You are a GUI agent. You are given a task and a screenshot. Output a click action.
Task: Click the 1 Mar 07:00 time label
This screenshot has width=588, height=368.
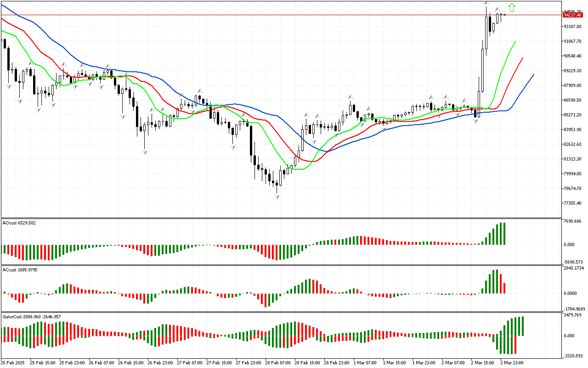click(365, 363)
